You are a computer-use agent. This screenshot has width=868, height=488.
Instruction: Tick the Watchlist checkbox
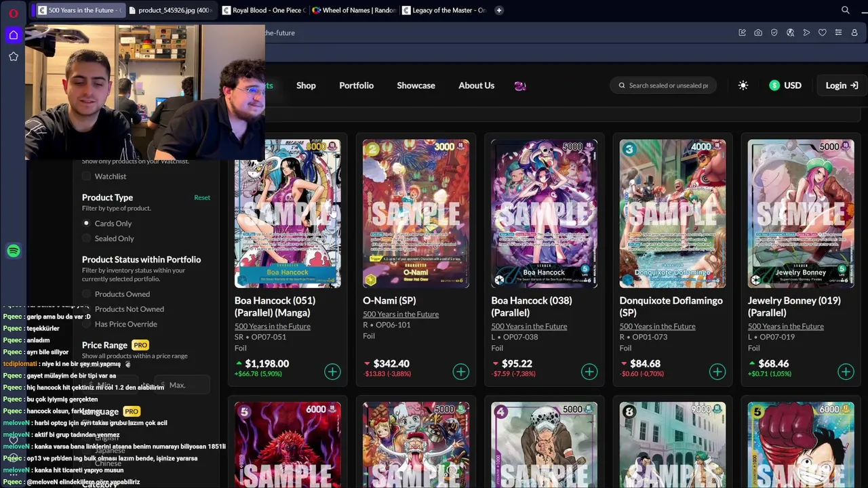[86, 176]
